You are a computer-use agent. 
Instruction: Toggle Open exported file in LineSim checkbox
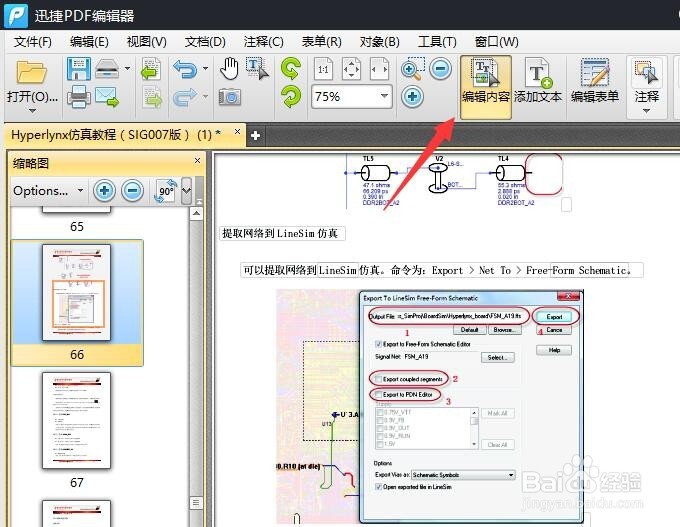coord(378,487)
